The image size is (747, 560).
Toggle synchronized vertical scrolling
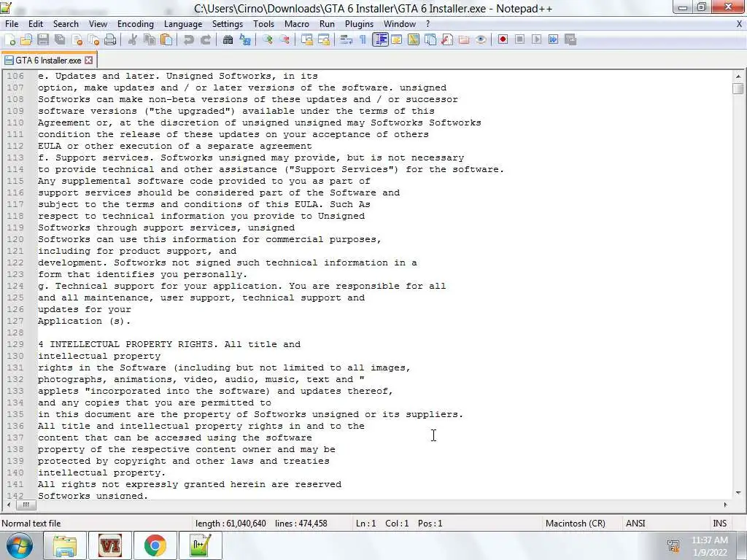point(307,40)
